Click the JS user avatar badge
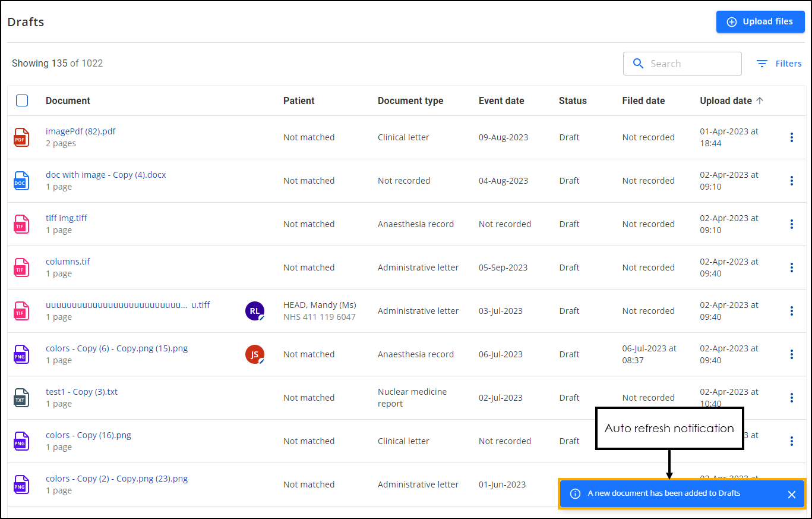The width and height of the screenshot is (812, 519). point(255,354)
